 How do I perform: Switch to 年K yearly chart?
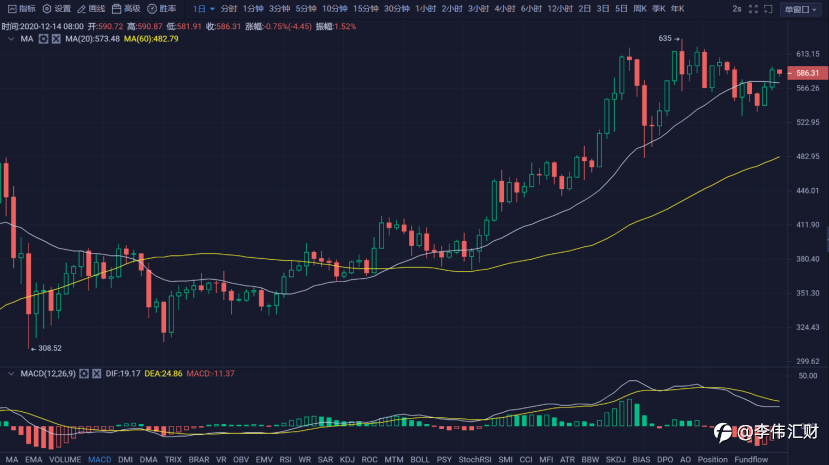(677, 9)
